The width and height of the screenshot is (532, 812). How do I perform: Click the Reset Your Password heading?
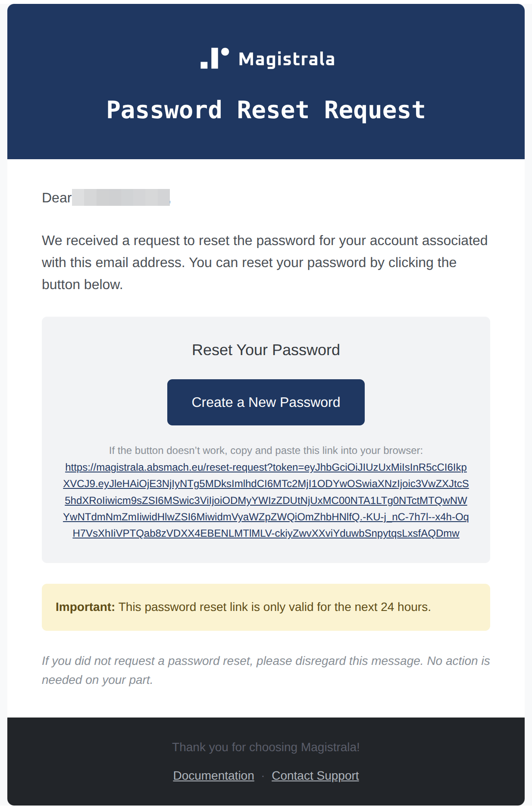pyautogui.click(x=266, y=349)
